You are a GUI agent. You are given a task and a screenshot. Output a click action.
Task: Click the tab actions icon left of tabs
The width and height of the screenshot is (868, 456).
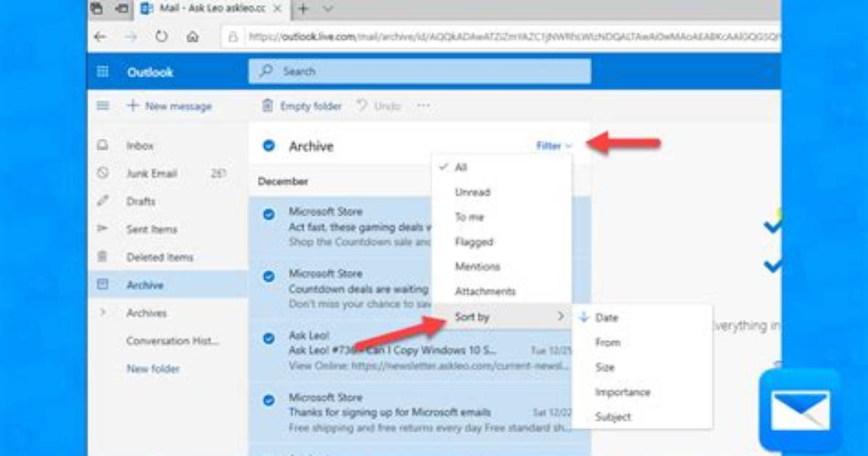(97, 8)
